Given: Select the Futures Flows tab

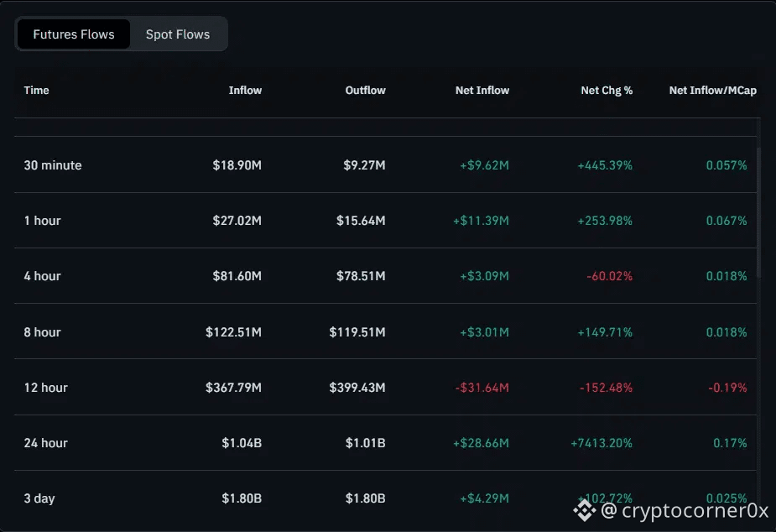Looking at the screenshot, I should (x=74, y=34).
